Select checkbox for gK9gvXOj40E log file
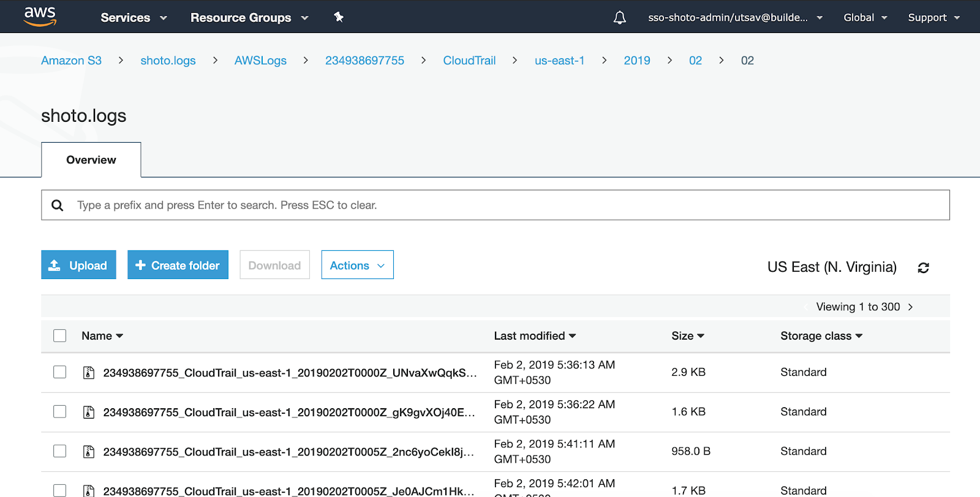Viewport: 980px width, 497px height. (59, 411)
